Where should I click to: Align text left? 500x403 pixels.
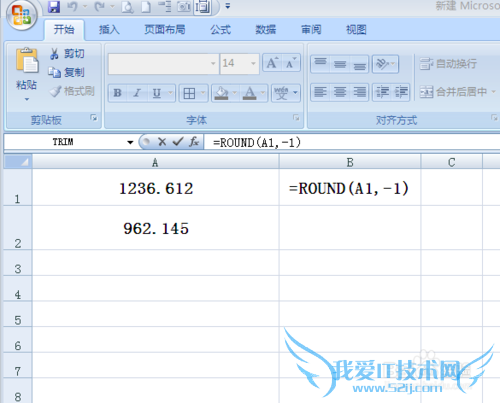pos(320,92)
